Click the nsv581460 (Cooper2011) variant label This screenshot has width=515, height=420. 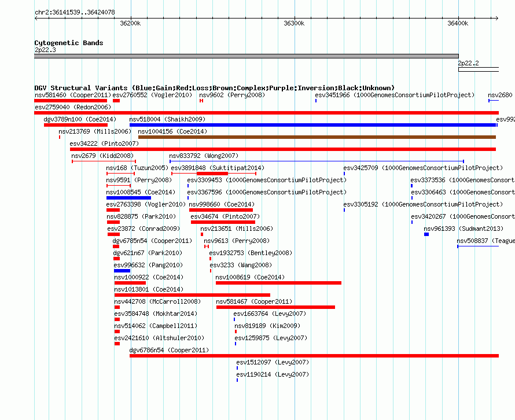tap(73, 95)
